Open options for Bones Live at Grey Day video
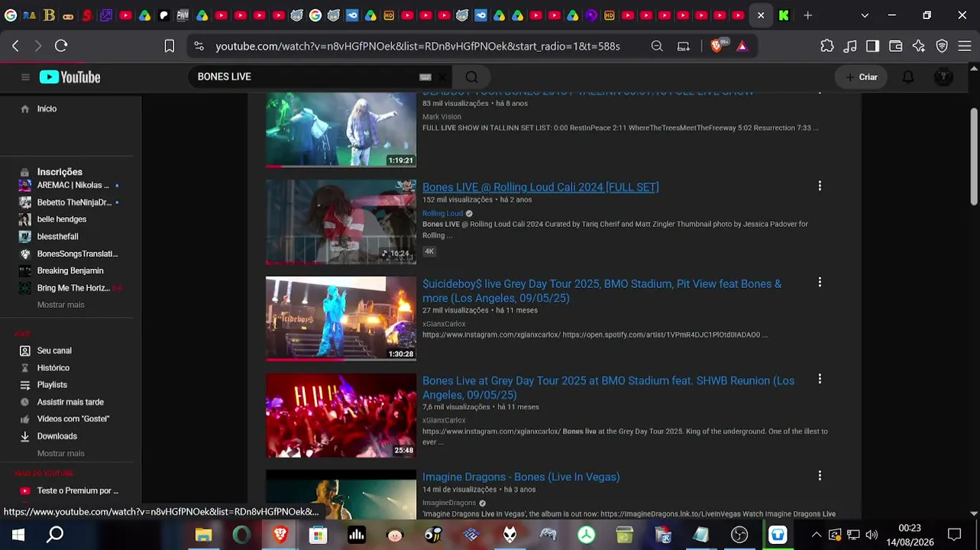Screen dimensions: 980x550 point(820,379)
